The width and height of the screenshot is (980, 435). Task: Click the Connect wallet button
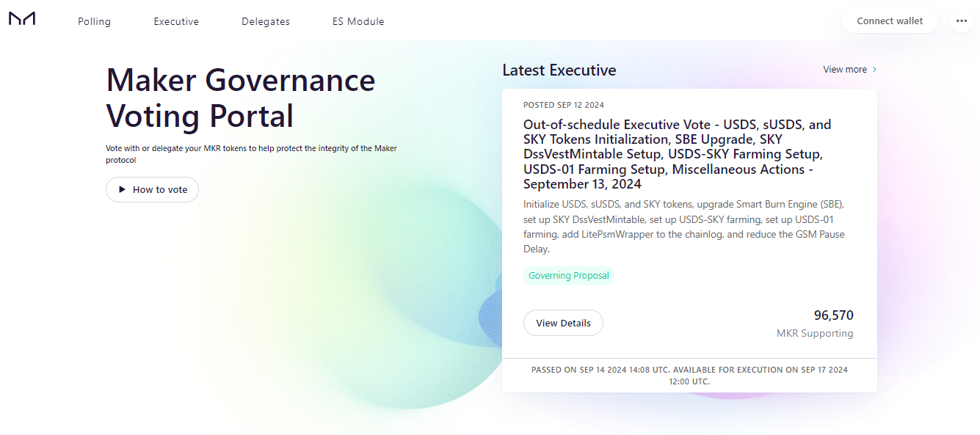(890, 21)
